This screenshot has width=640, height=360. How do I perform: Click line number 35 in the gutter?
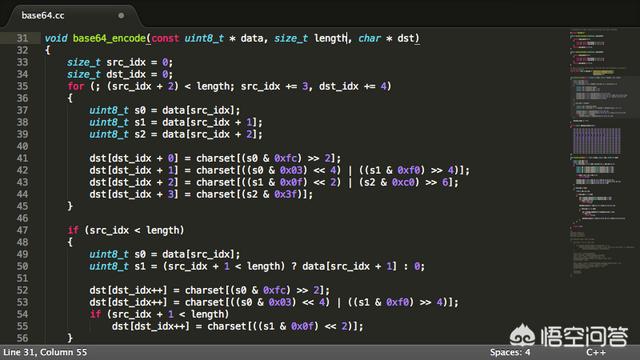(22, 87)
